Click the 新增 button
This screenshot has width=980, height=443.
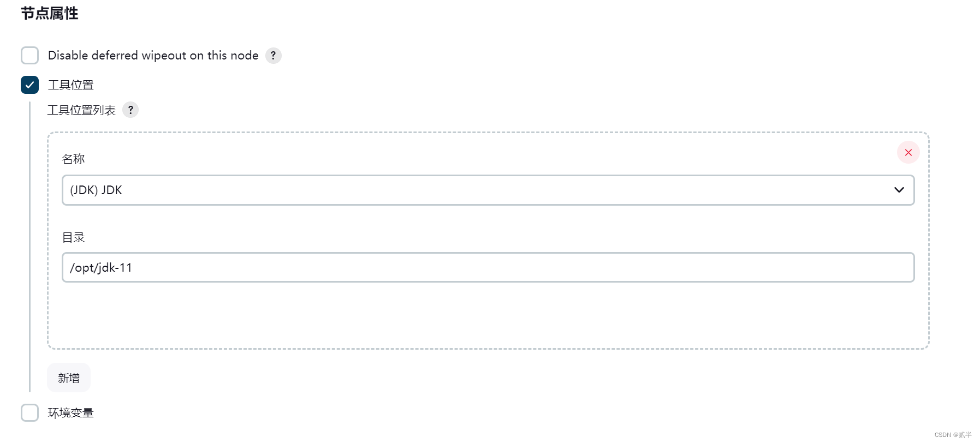[69, 378]
